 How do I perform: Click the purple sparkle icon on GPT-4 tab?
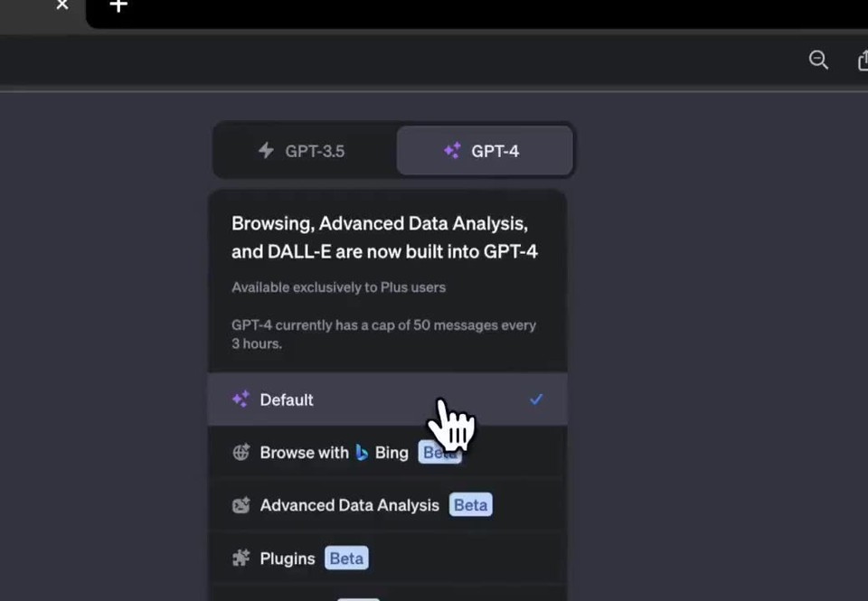point(452,151)
